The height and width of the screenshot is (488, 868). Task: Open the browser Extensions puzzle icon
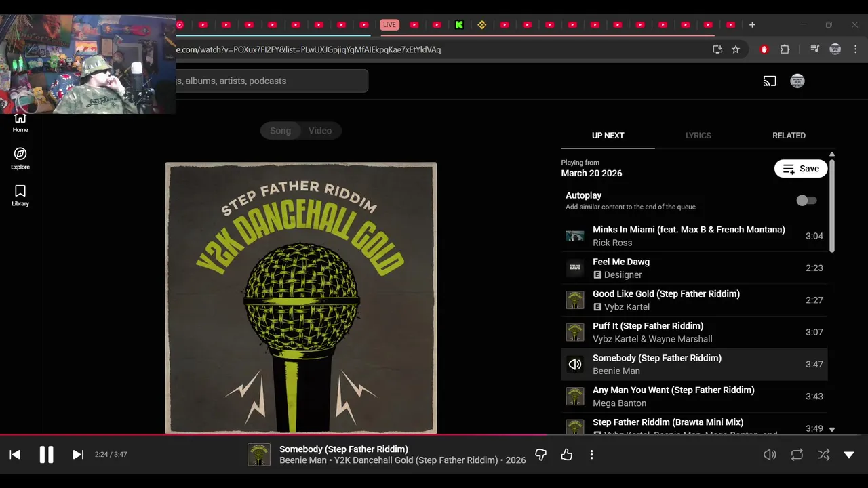pyautogui.click(x=785, y=49)
